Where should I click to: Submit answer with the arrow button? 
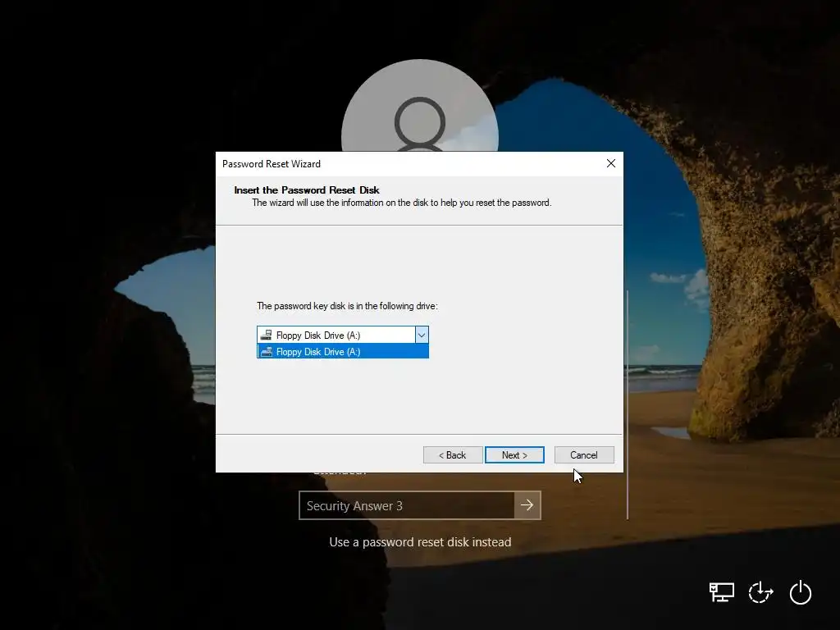527,505
